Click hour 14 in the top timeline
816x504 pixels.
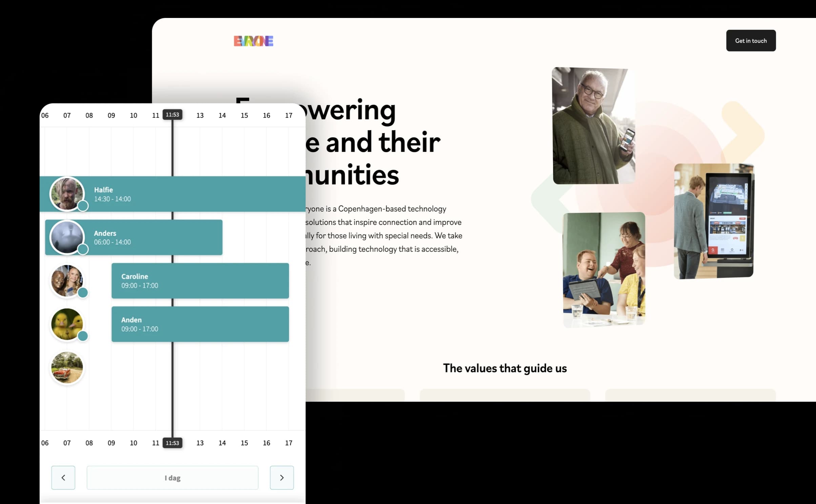coord(222,115)
